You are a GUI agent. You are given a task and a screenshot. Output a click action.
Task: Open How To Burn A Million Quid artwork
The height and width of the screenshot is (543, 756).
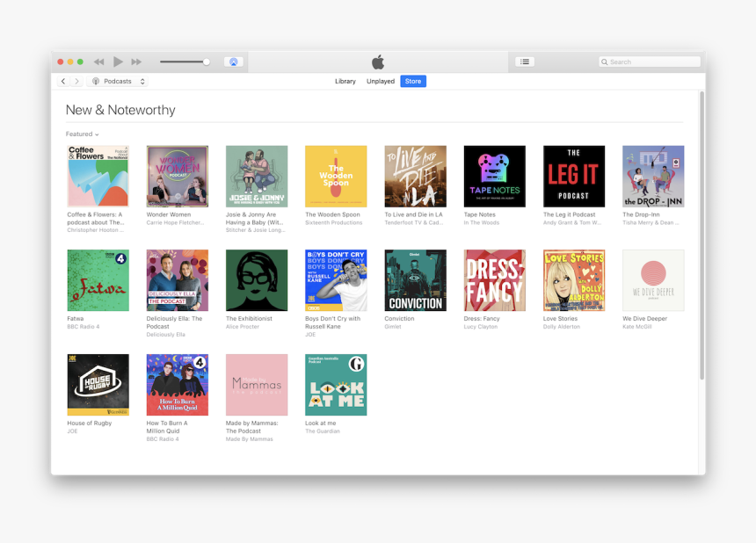tap(178, 385)
